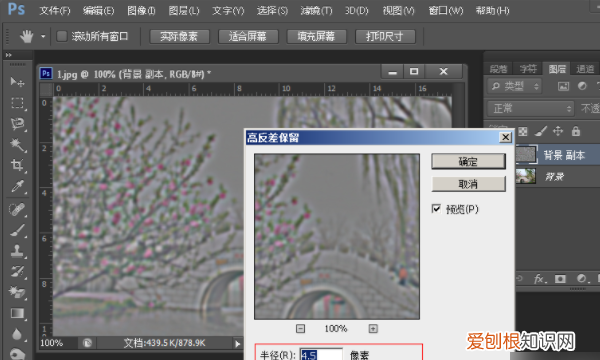Viewport: 600px width, 360px height.
Task: Click lock position icon in Layers
Action: pos(558,131)
